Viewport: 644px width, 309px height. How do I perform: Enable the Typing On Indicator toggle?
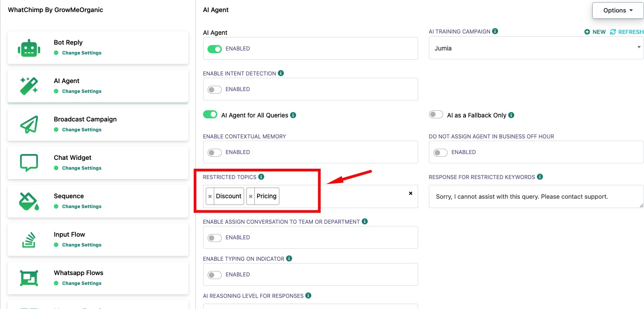click(215, 275)
